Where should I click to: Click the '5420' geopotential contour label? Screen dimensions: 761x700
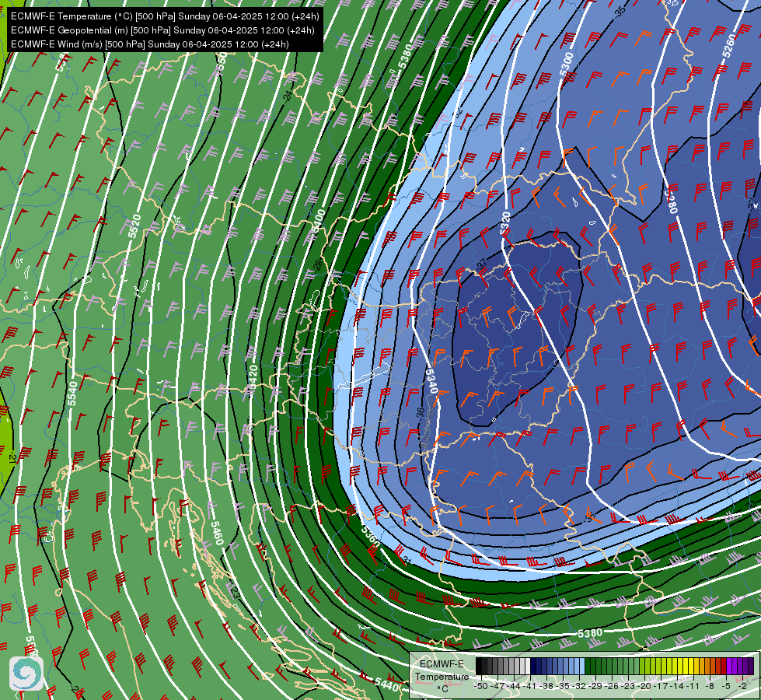pyautogui.click(x=253, y=376)
